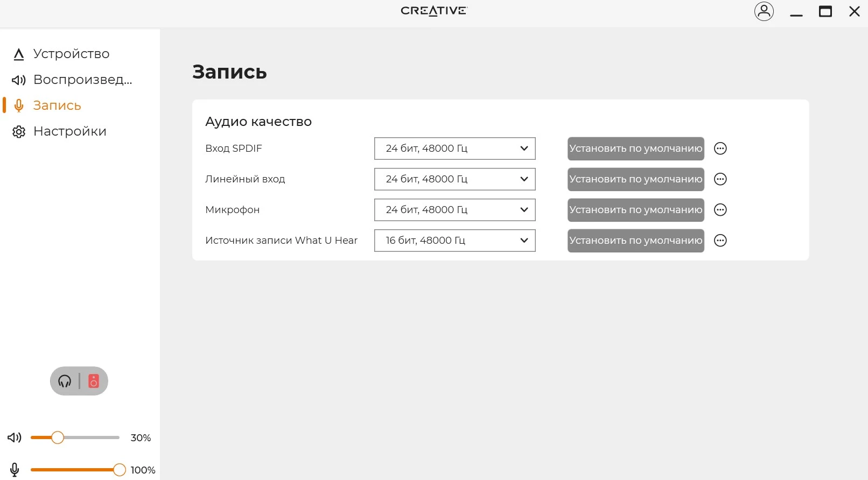Screen dimensions: 868x480
Task: Open more options for What U Hear source
Action: tap(720, 241)
